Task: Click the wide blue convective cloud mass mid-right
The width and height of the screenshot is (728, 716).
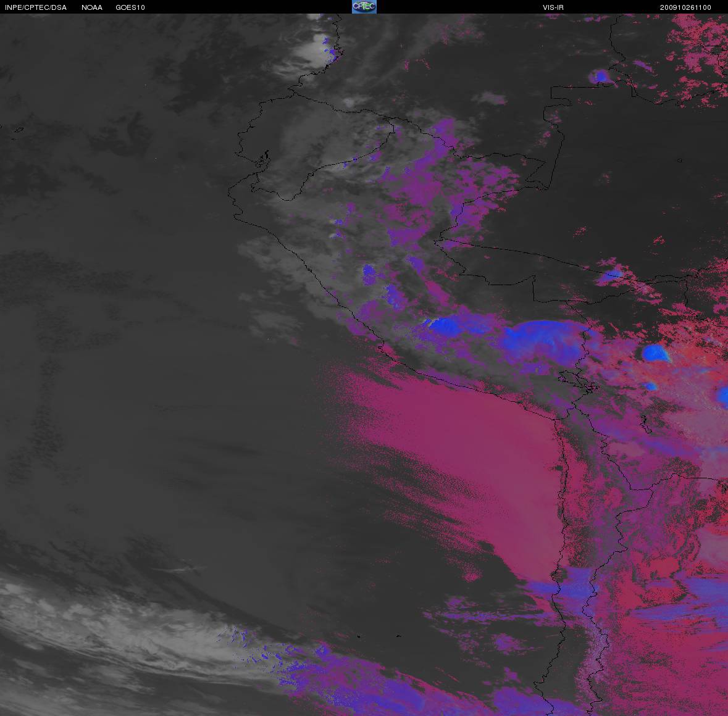Action: click(543, 339)
